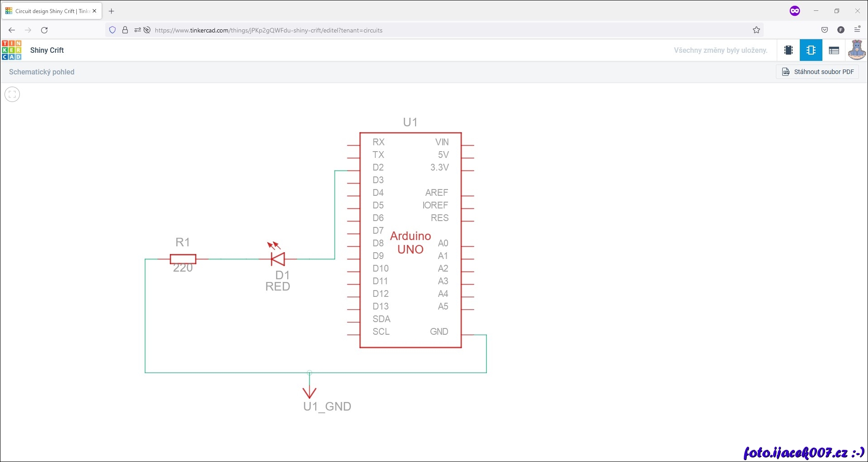Open Firefox application menu

[857, 30]
